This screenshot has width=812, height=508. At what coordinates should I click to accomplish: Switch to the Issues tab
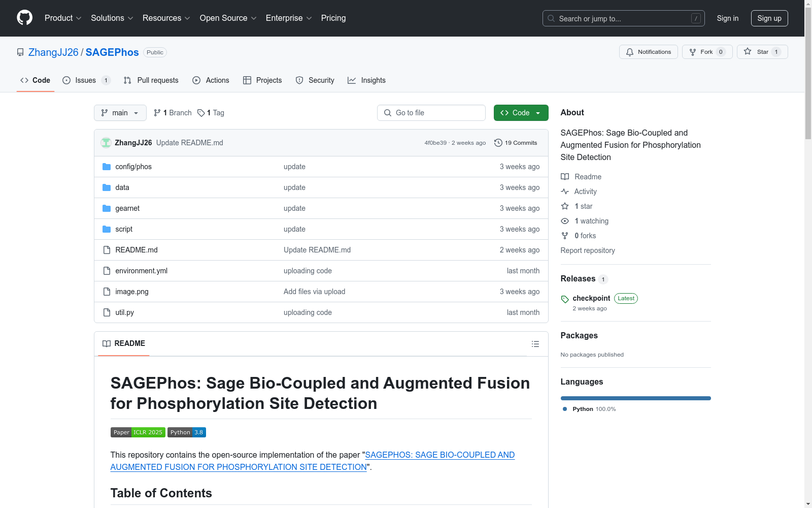coord(86,80)
